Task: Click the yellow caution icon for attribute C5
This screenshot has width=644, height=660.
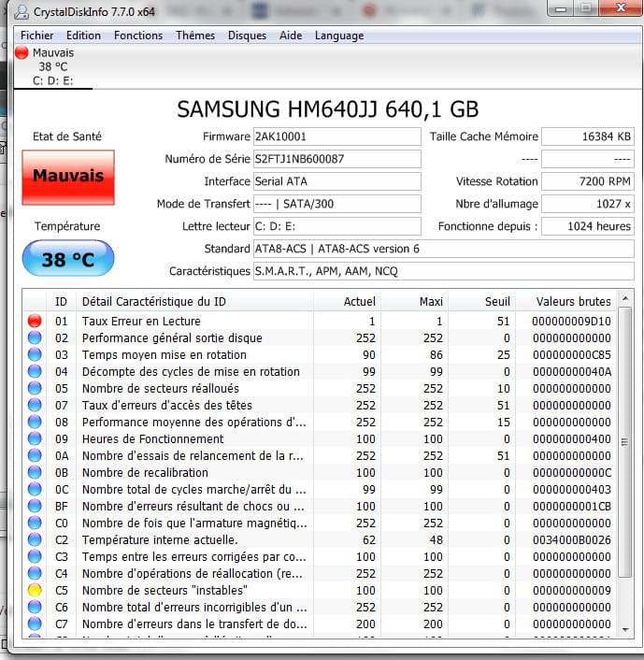Action: 35,590
